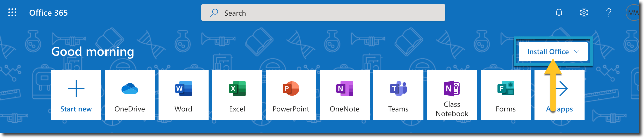Open settings with the gear icon

click(584, 12)
